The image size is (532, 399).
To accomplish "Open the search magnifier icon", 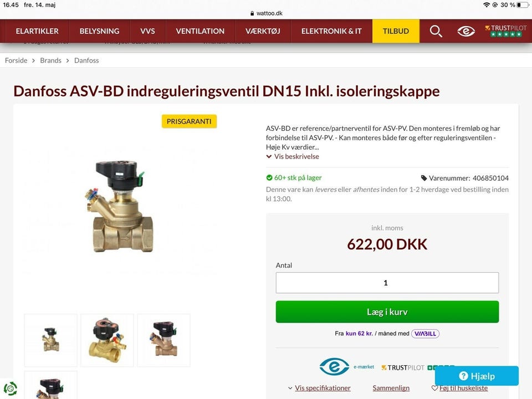I will [436, 31].
